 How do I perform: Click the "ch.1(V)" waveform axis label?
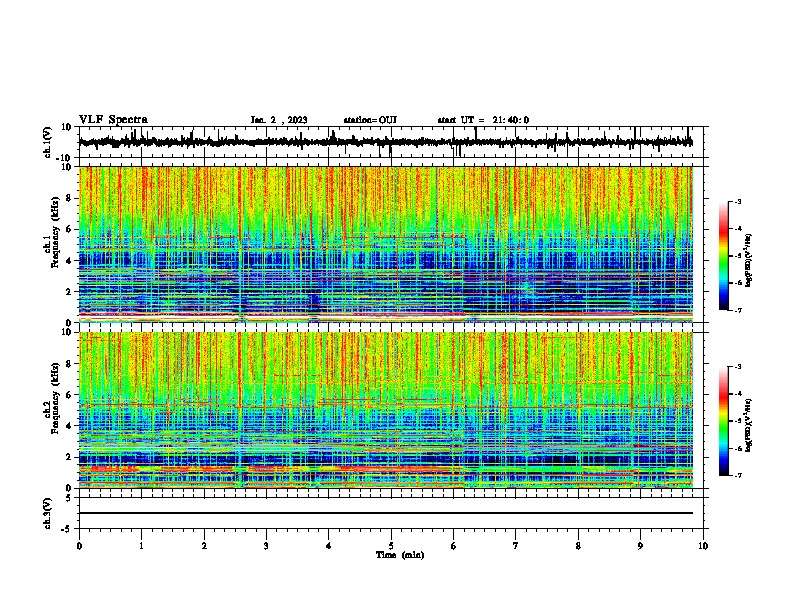tap(48, 142)
